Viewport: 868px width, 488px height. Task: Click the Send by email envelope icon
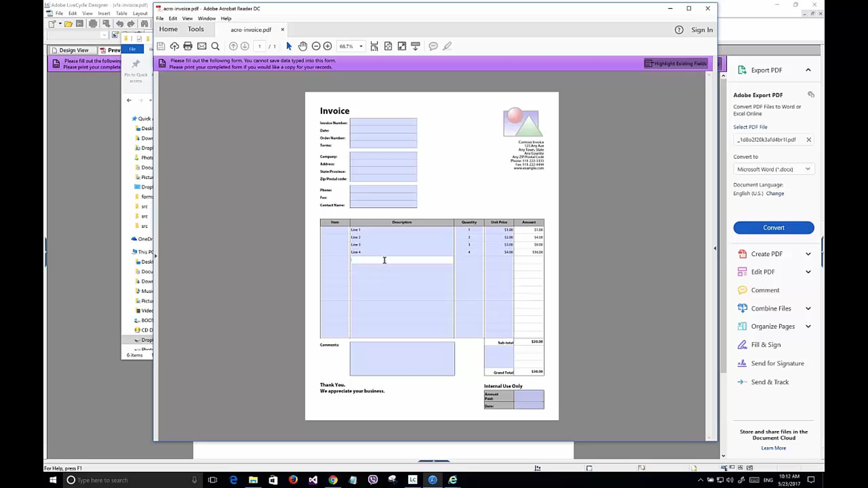[x=202, y=46]
